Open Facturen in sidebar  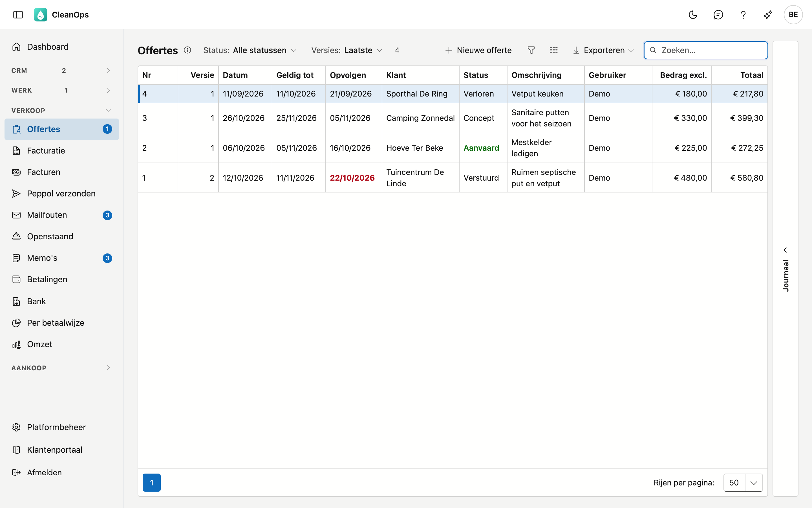coord(62,172)
